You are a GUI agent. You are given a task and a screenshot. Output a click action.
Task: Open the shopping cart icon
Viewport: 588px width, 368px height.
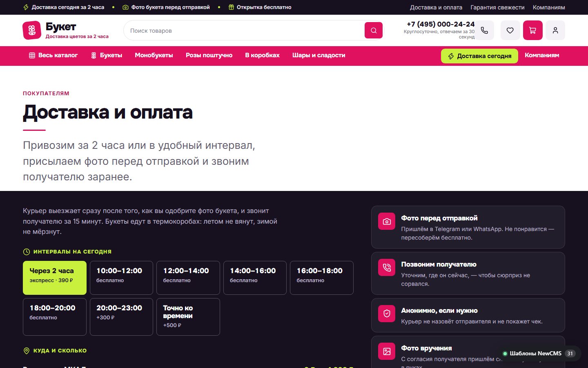pyautogui.click(x=533, y=30)
